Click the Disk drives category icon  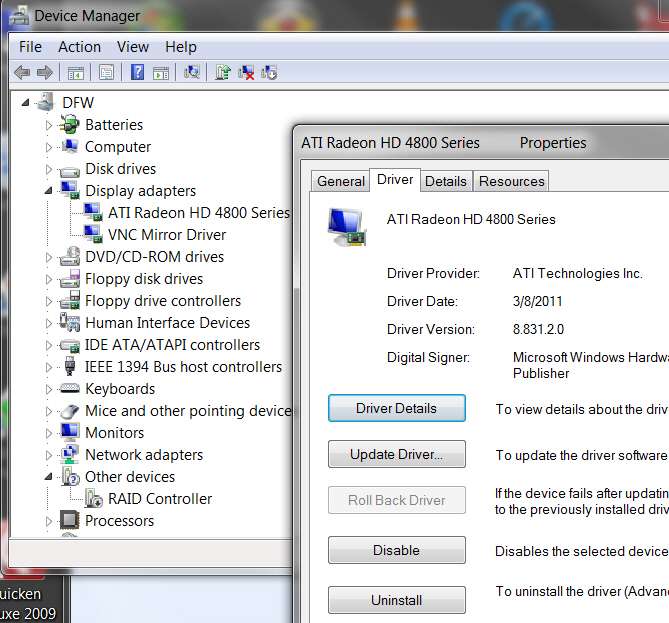click(69, 171)
